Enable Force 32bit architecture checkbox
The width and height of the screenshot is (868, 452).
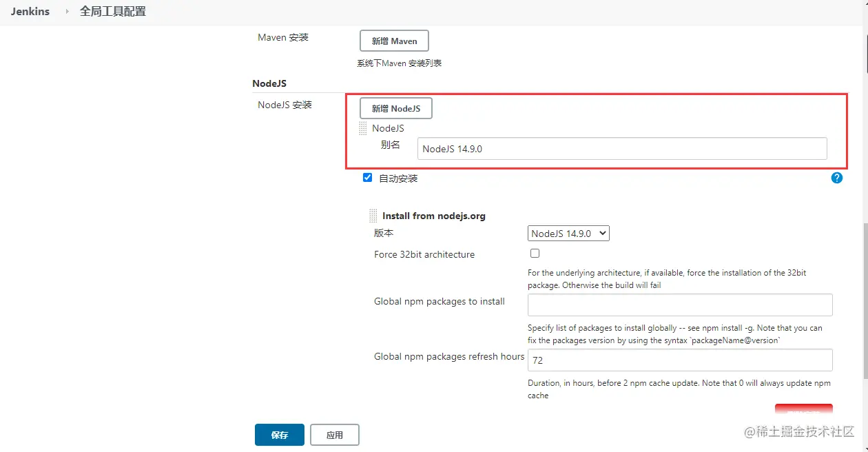tap(535, 254)
